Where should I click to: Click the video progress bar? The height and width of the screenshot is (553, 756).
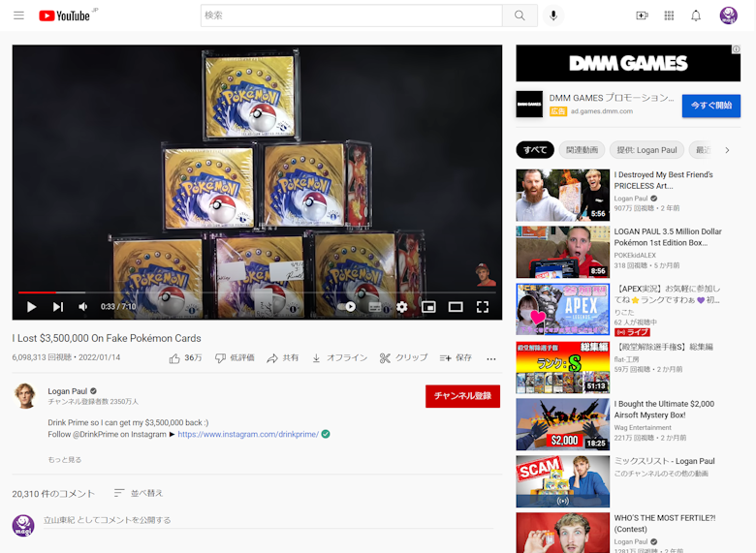[x=257, y=292]
